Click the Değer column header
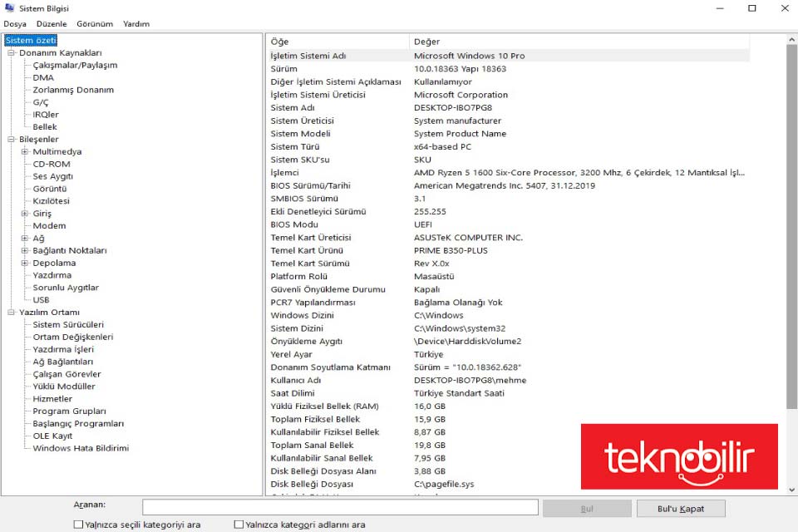Image resolution: width=798 pixels, height=532 pixels. click(579, 42)
